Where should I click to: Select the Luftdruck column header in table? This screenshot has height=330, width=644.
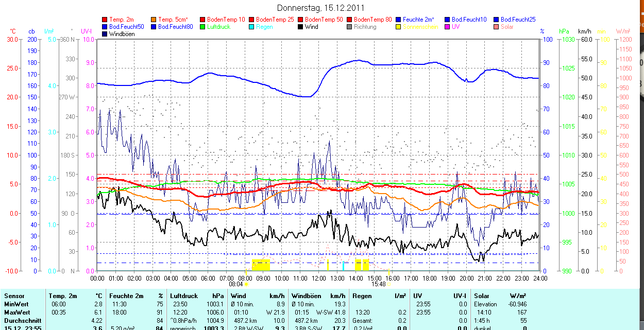click(x=183, y=296)
